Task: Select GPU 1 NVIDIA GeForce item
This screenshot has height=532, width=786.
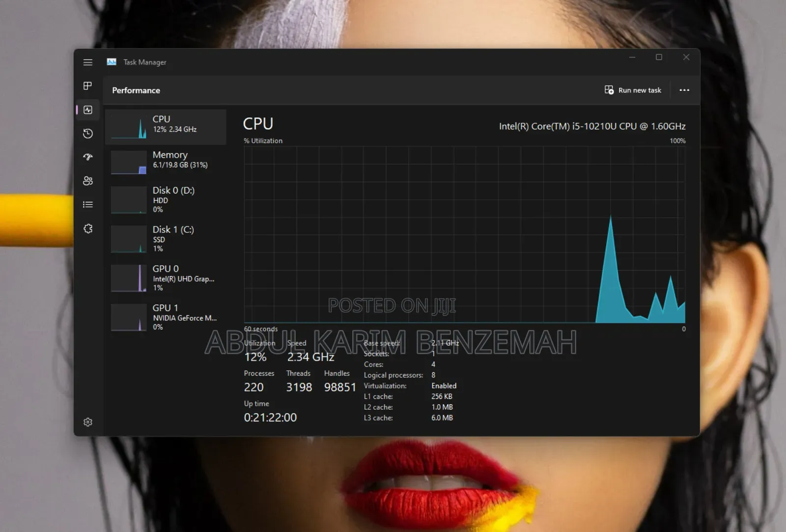Action: (x=166, y=317)
